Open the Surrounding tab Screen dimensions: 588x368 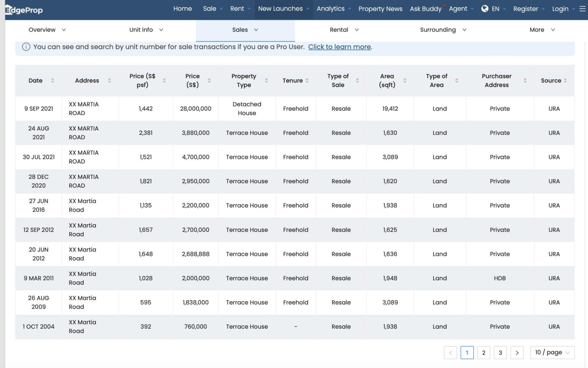[x=443, y=30]
